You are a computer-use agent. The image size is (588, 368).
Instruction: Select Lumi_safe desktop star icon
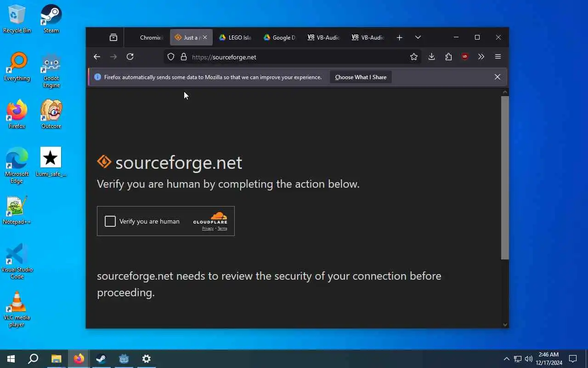pos(51,162)
